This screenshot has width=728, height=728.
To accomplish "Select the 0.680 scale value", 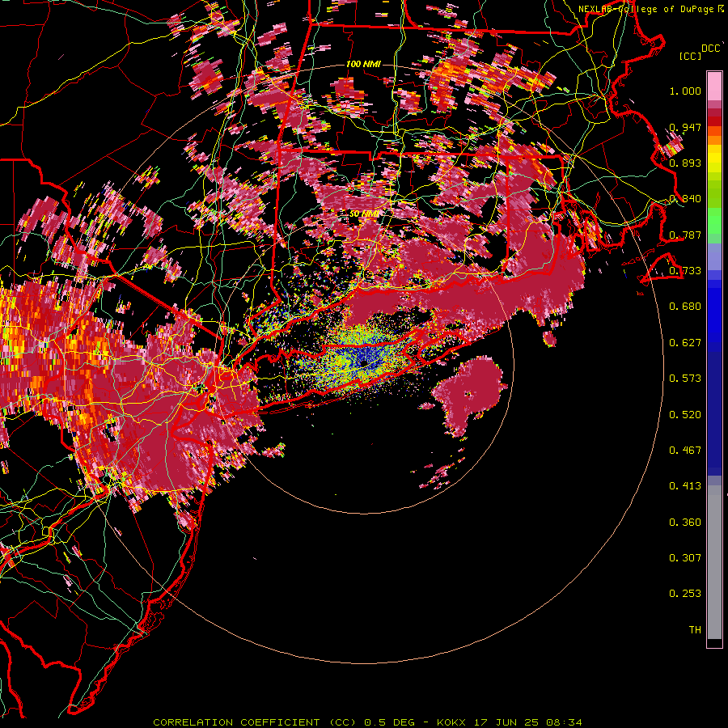I will click(685, 307).
